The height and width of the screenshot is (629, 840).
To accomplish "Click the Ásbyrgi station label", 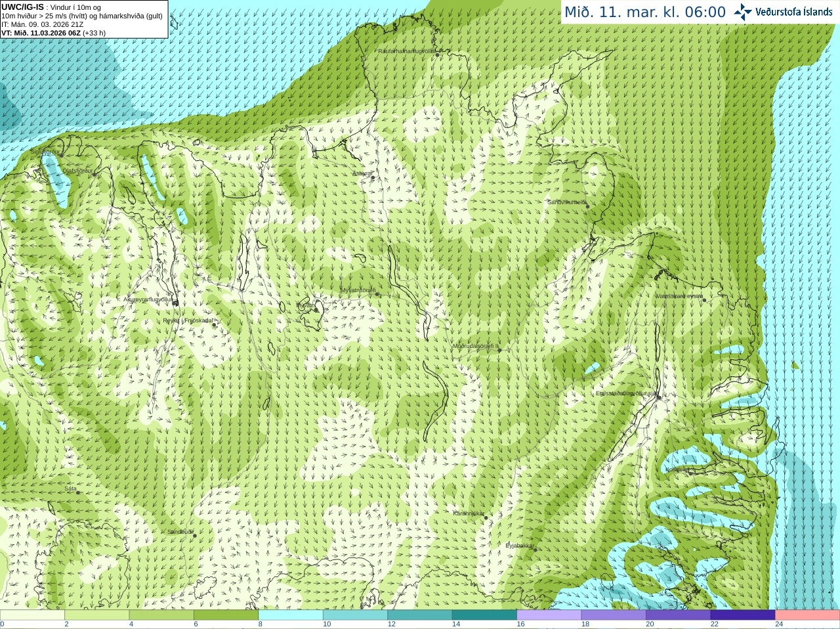I will click(362, 173).
